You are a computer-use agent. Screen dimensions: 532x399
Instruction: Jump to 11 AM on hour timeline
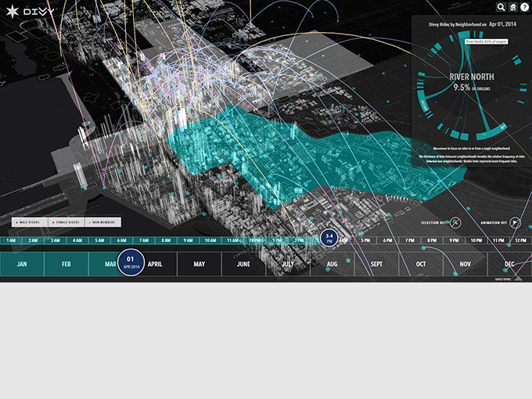tap(232, 240)
